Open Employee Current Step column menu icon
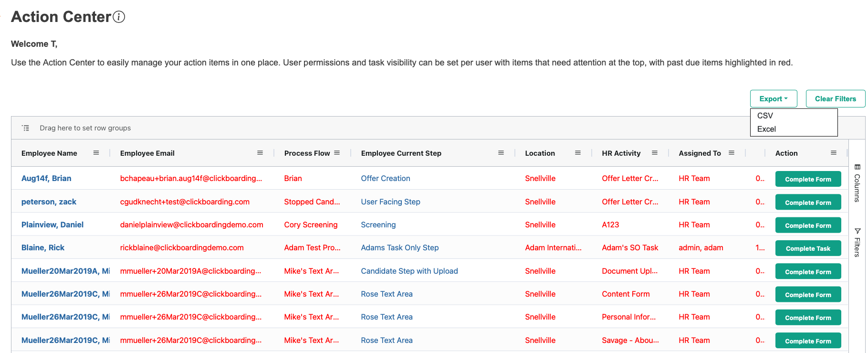The width and height of the screenshot is (868, 353). [x=501, y=153]
